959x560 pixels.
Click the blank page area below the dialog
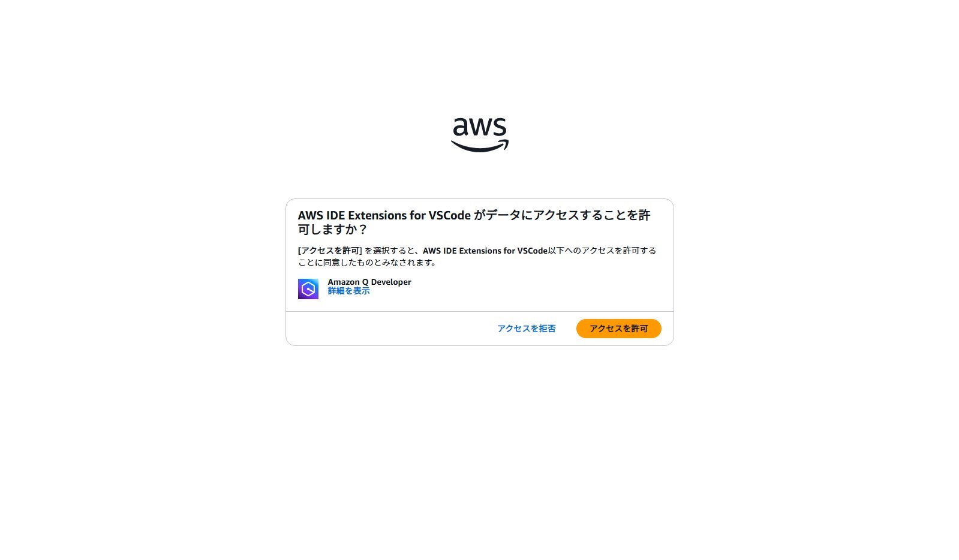(479, 450)
